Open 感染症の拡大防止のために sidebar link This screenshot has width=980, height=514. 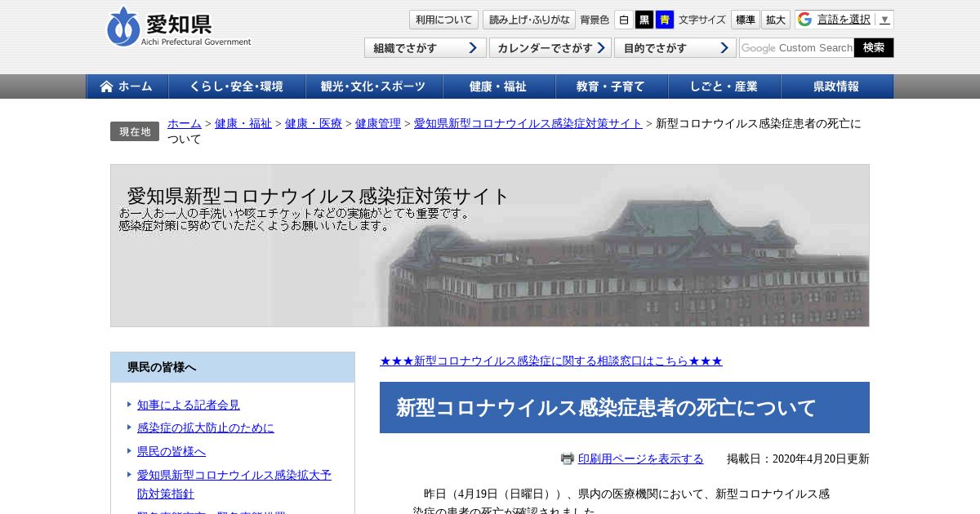point(206,428)
